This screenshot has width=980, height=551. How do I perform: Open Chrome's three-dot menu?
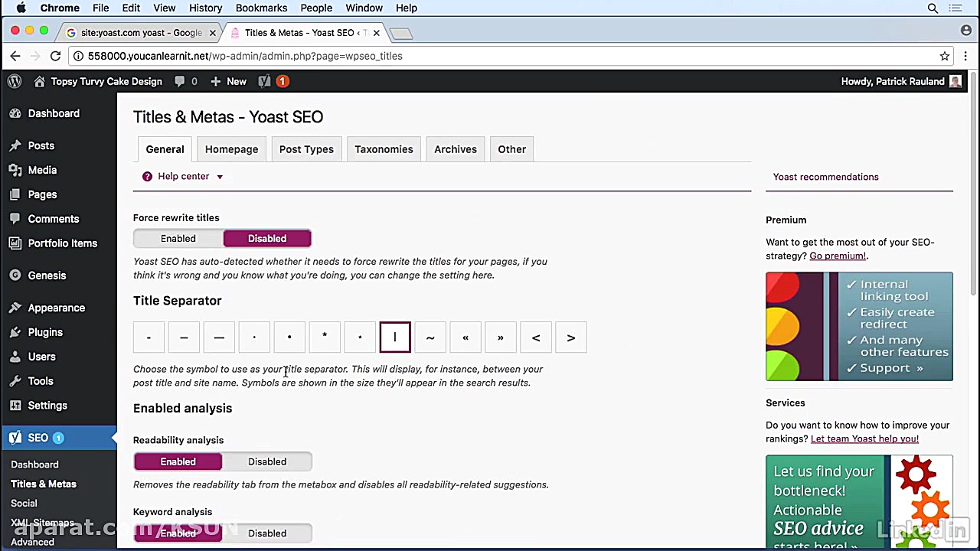[965, 56]
